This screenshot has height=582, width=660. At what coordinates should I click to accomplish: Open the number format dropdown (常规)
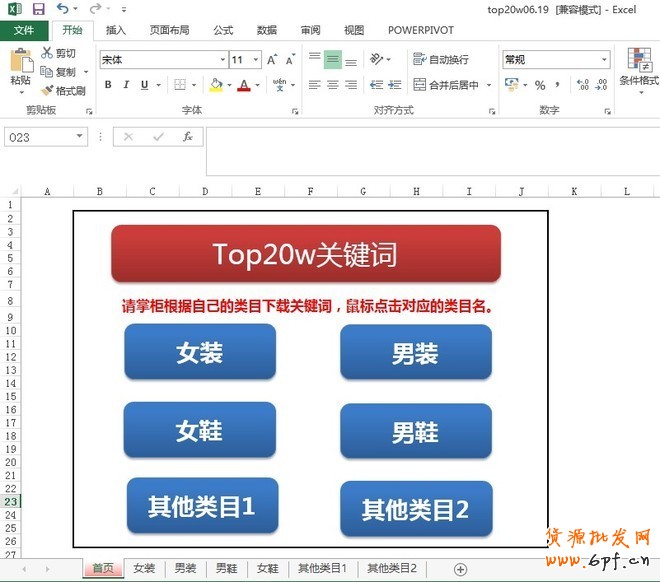pos(604,60)
